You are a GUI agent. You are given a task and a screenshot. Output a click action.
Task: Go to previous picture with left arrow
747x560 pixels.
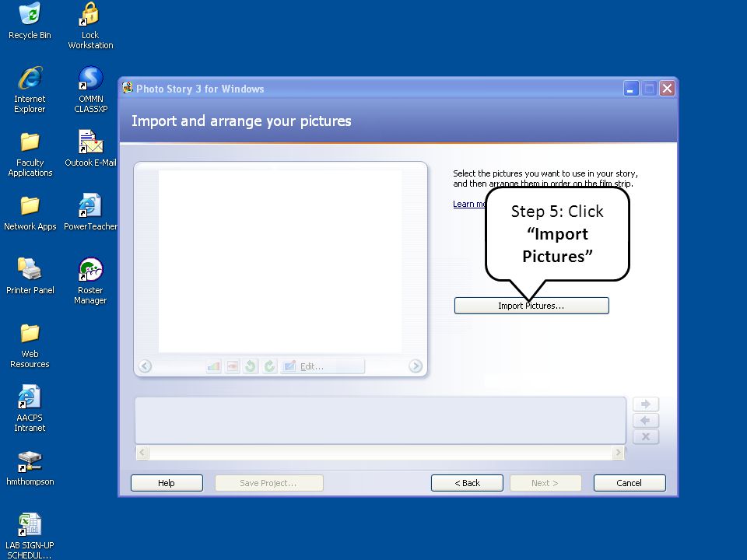point(146,366)
